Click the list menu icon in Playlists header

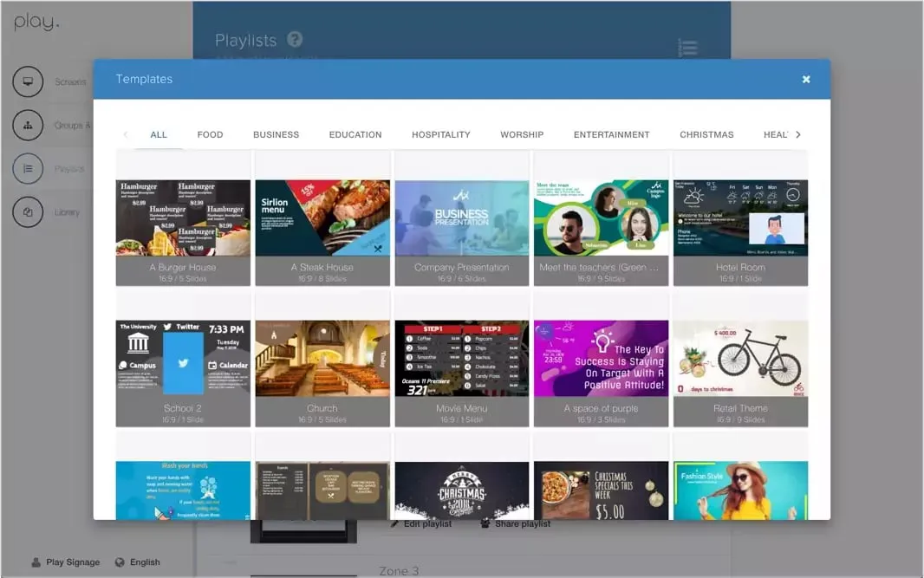click(687, 49)
